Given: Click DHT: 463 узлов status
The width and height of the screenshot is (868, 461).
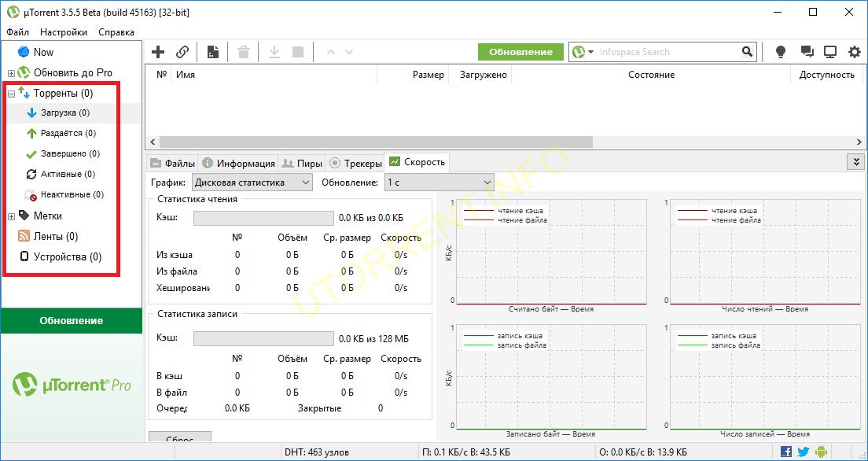Looking at the screenshot, I should pyautogui.click(x=317, y=452).
